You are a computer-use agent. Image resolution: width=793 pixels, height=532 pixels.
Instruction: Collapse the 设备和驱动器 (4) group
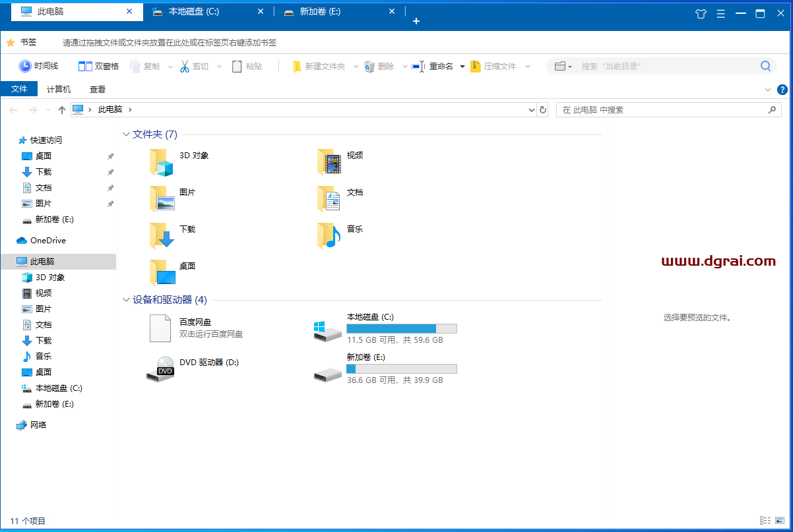(126, 300)
